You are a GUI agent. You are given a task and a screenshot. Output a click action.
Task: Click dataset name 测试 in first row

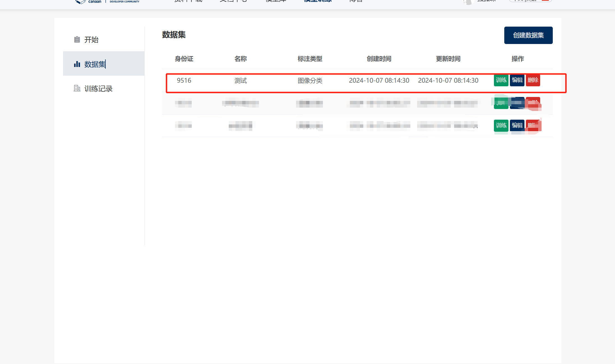(241, 81)
